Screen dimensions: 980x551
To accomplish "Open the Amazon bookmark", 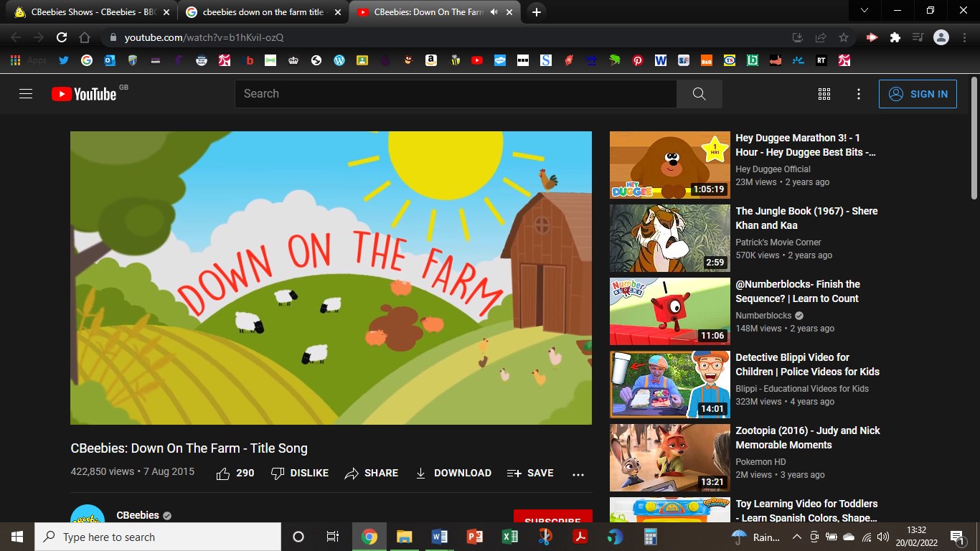I will tap(431, 60).
